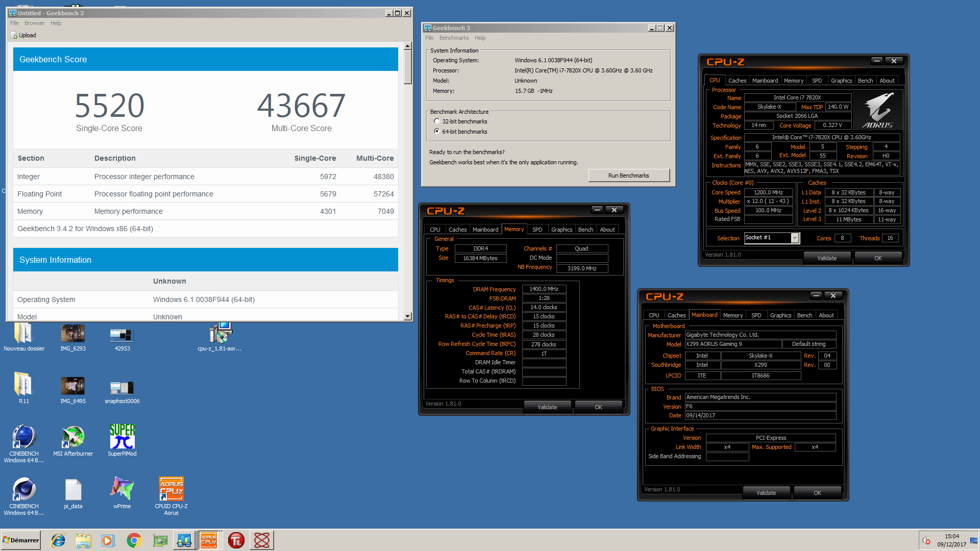Switch to Geekbench from its taskbar icon
Viewport: 980px width, 551px height.
tap(184, 540)
